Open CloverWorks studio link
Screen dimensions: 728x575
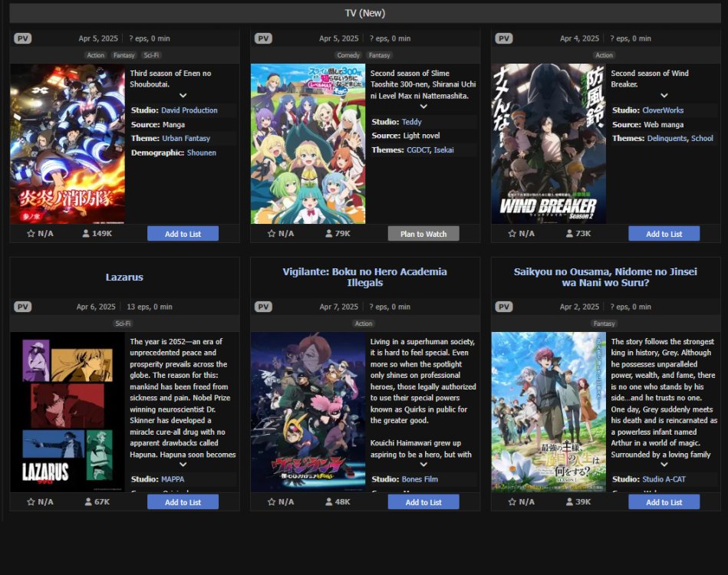(x=663, y=110)
